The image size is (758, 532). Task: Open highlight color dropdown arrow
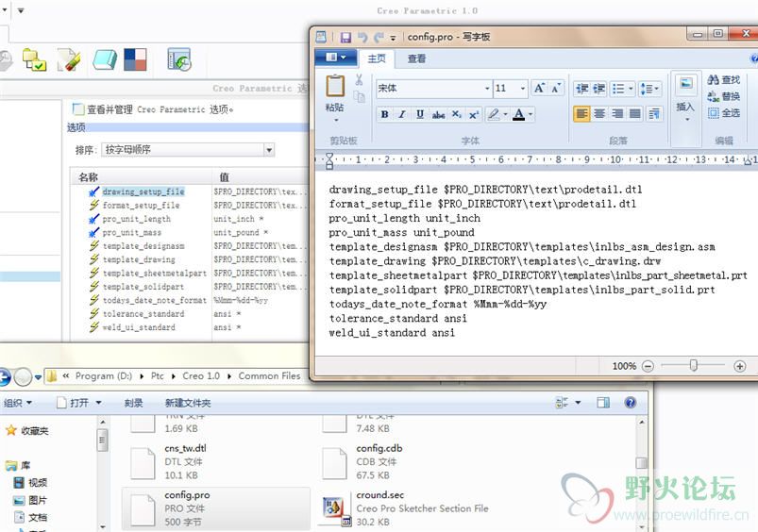coord(505,114)
